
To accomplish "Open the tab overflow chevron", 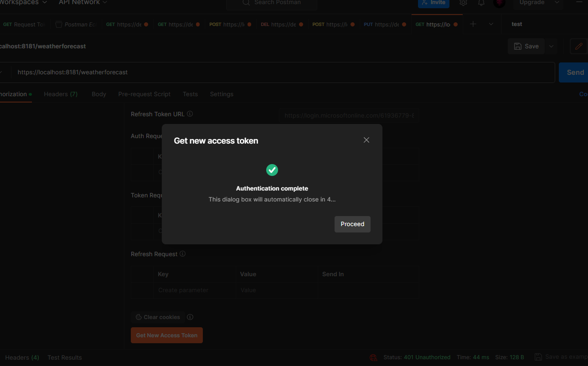I will 491,24.
